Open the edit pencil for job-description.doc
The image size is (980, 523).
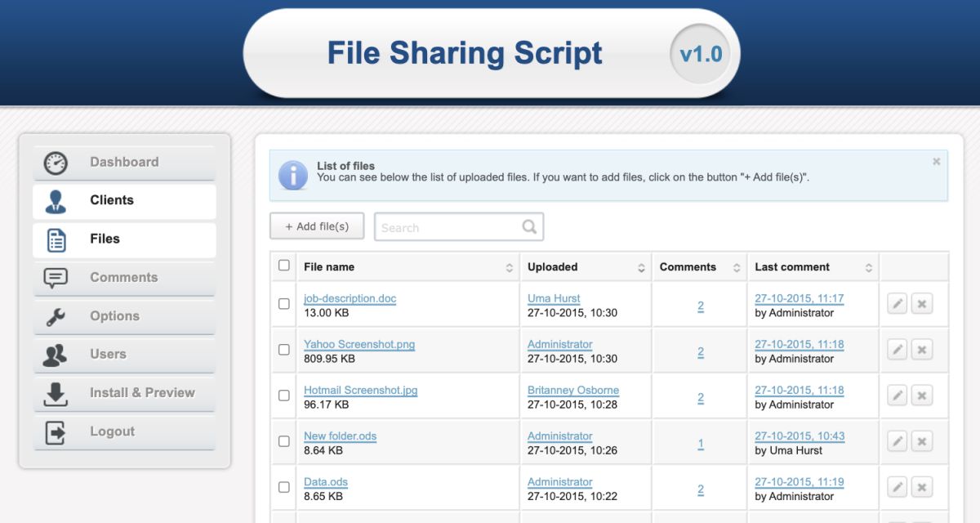[897, 303]
